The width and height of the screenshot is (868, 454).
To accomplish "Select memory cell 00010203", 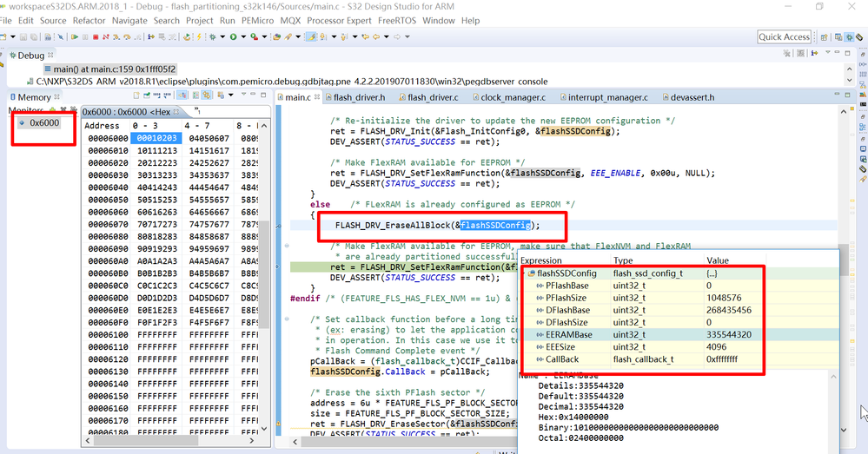I will point(156,138).
